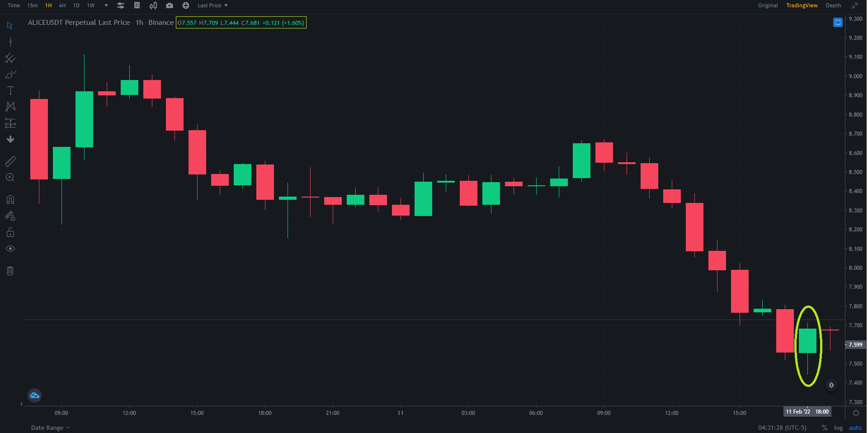Screen dimensions: 868x433
Task: Expand more time intervals dropdown arrow
Action: pyautogui.click(x=106, y=5)
